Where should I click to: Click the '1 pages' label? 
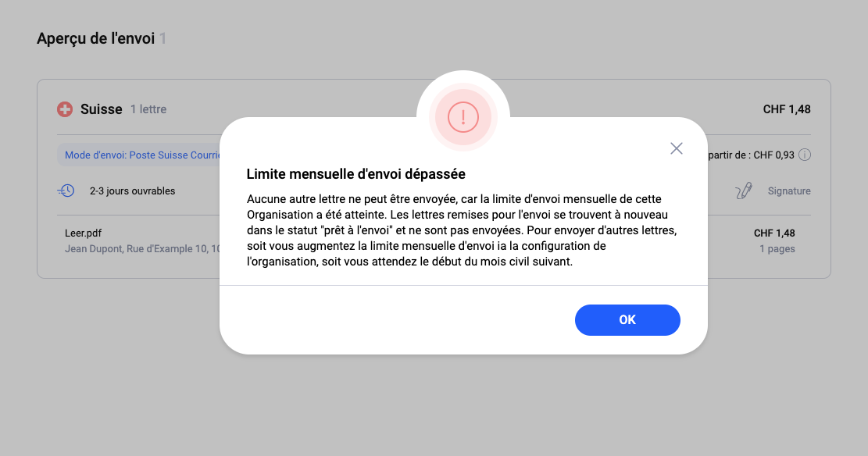coord(777,249)
